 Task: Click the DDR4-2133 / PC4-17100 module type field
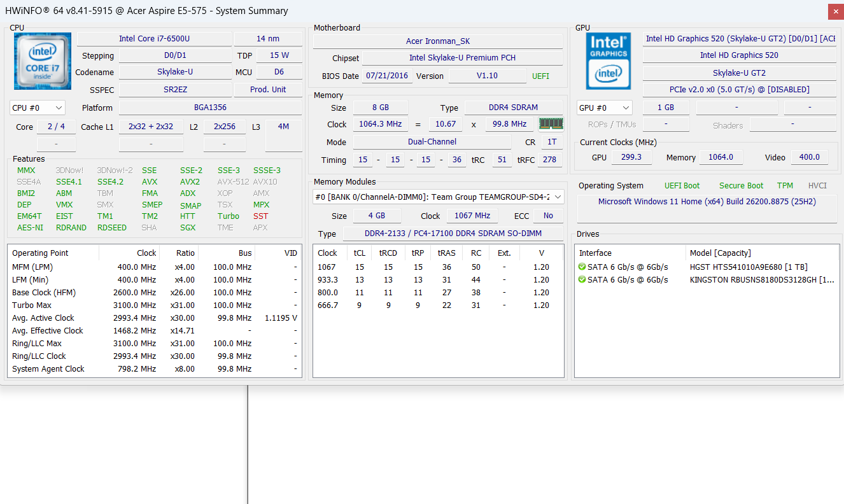tap(453, 234)
